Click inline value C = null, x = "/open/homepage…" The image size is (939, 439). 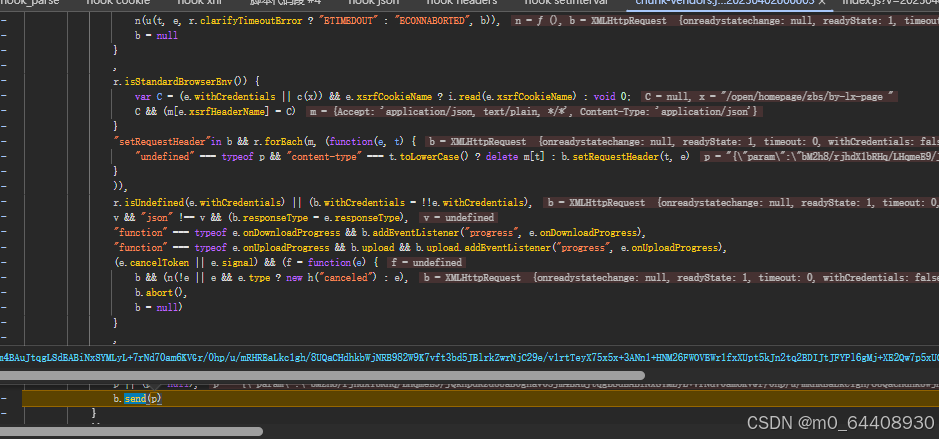click(770, 96)
